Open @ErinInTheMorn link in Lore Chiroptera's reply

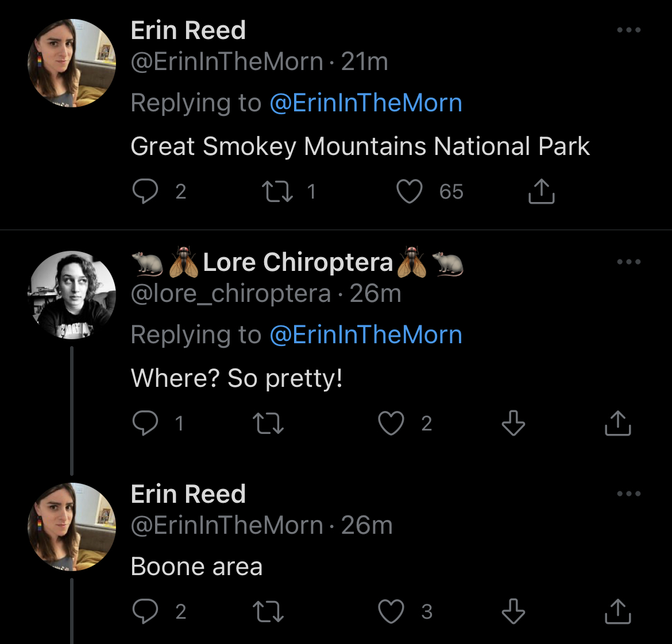[x=366, y=335]
